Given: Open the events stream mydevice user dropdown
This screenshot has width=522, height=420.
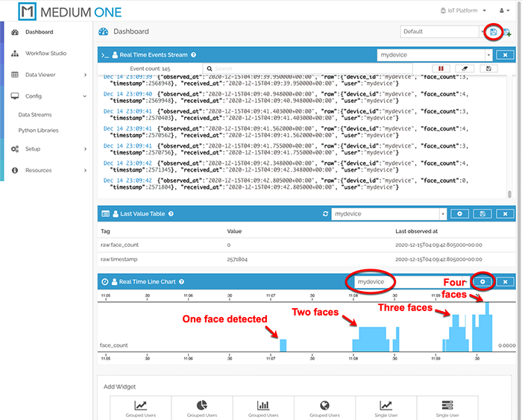Looking at the screenshot, I should (x=434, y=54).
